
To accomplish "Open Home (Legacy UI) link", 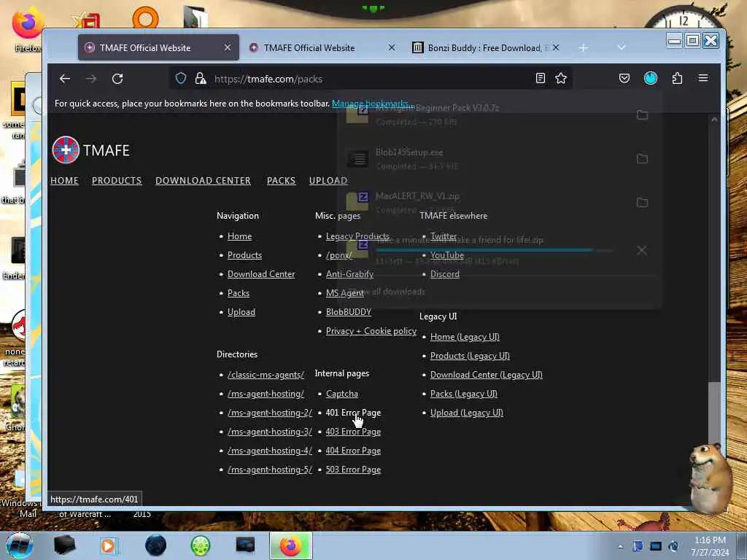I will (x=465, y=337).
